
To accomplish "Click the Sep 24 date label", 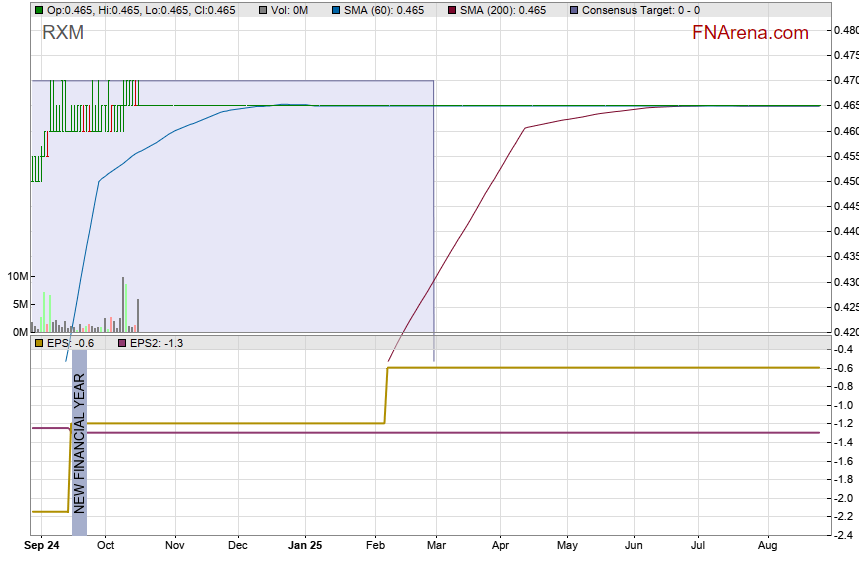I will [42, 546].
